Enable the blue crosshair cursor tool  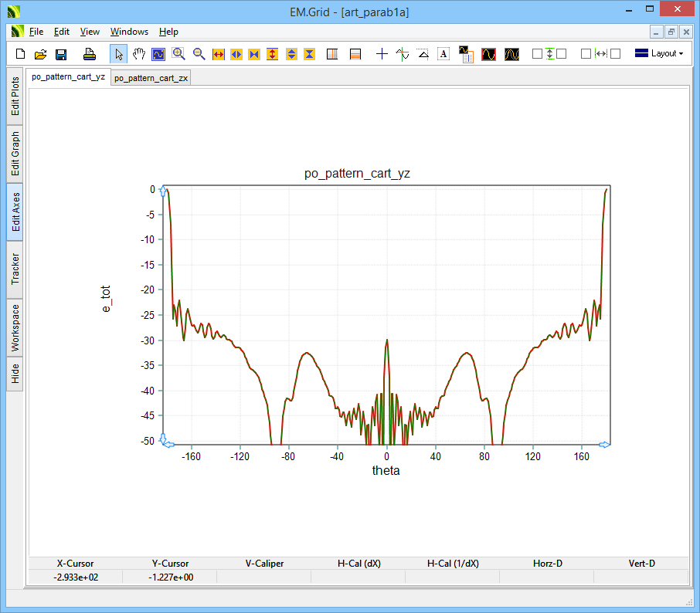click(382, 54)
